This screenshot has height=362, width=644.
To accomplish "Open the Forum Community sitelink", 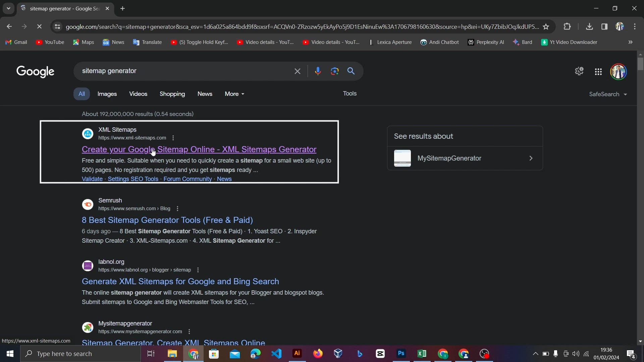I will pos(187,179).
